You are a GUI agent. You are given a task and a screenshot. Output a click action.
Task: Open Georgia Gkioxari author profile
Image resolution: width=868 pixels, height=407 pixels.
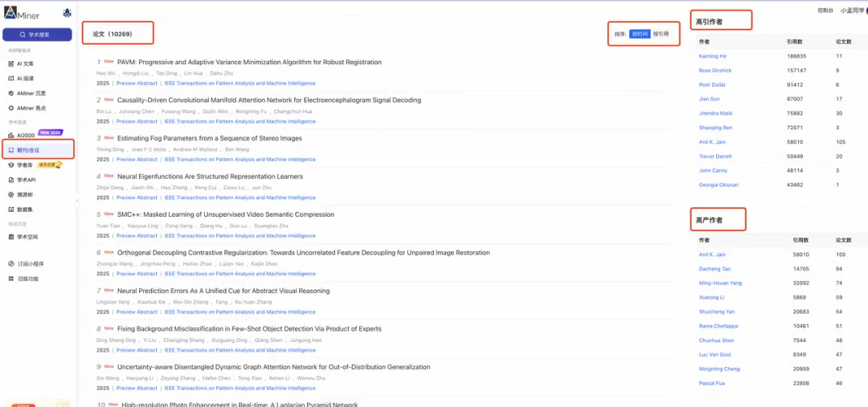(717, 185)
